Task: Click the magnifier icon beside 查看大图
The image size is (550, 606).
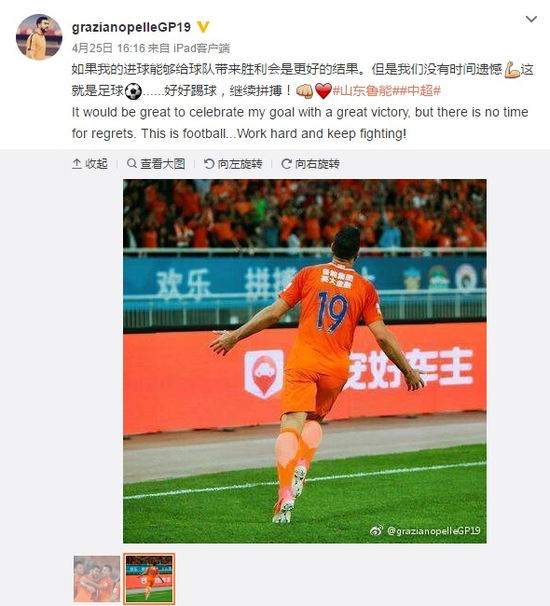Action: pyautogui.click(x=132, y=163)
